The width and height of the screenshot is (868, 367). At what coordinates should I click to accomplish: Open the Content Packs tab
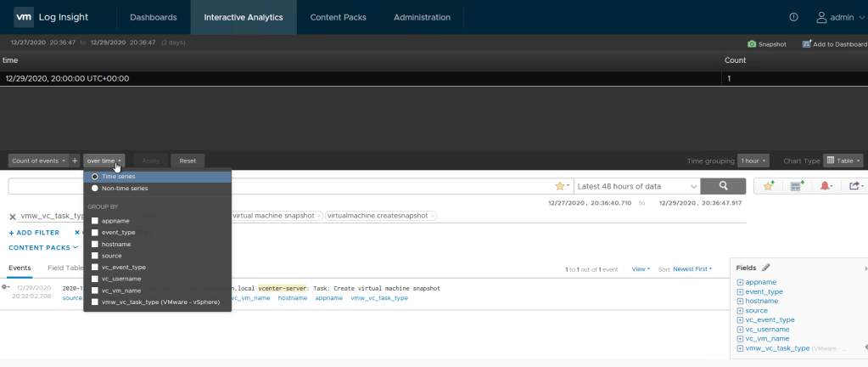[x=339, y=17]
